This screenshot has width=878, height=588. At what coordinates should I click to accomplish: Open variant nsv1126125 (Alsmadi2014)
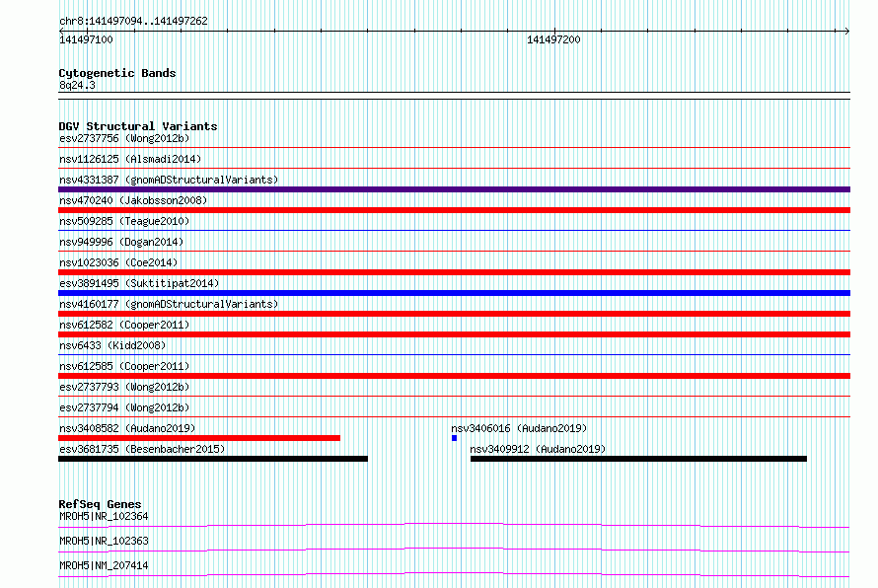click(130, 159)
